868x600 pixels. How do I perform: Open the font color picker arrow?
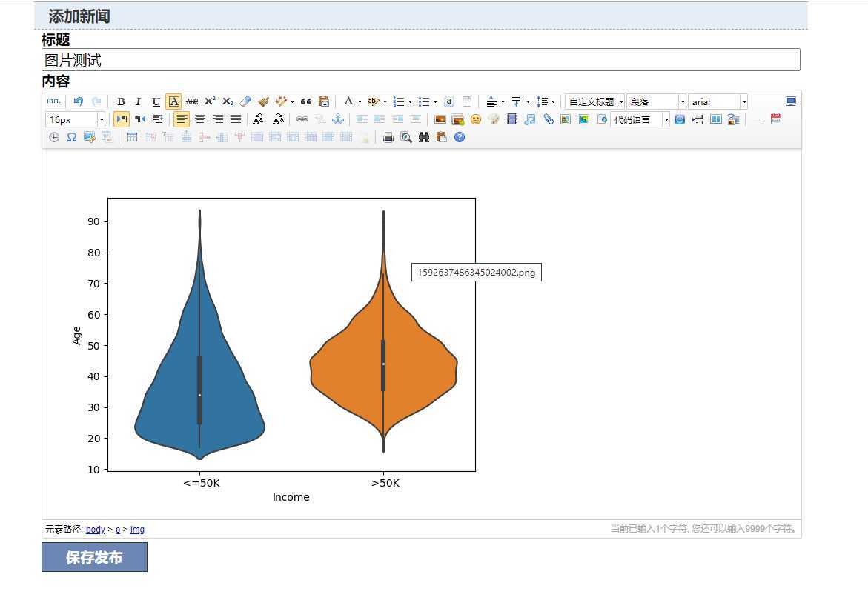[x=360, y=101]
